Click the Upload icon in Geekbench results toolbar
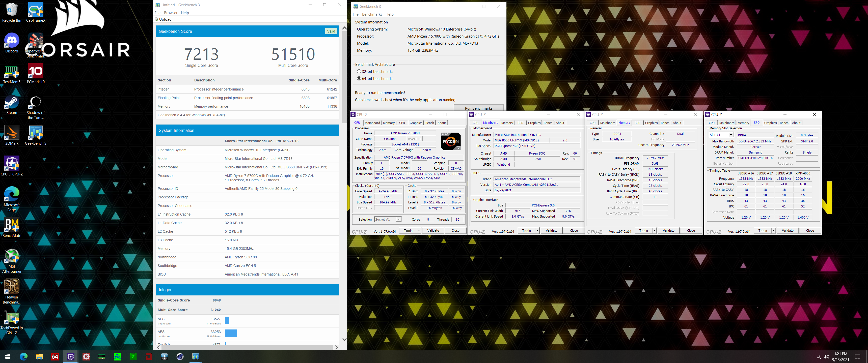This screenshot has width=868, height=363. click(156, 19)
